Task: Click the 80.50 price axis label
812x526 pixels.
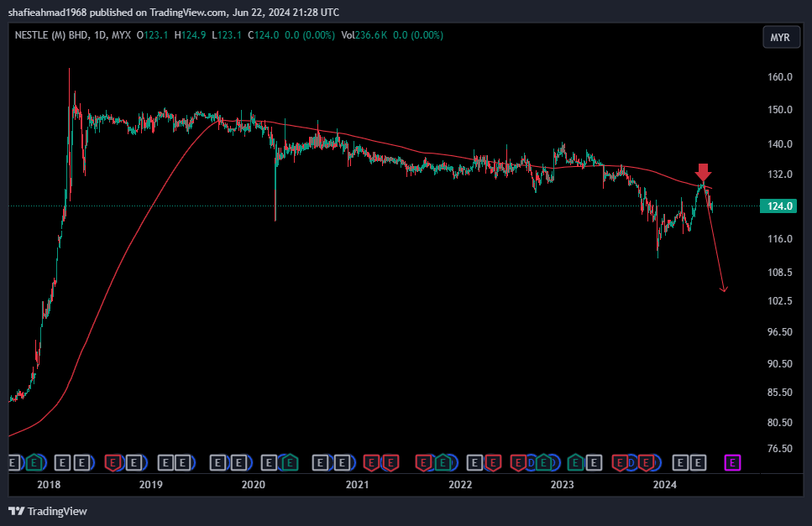Action: (x=780, y=422)
